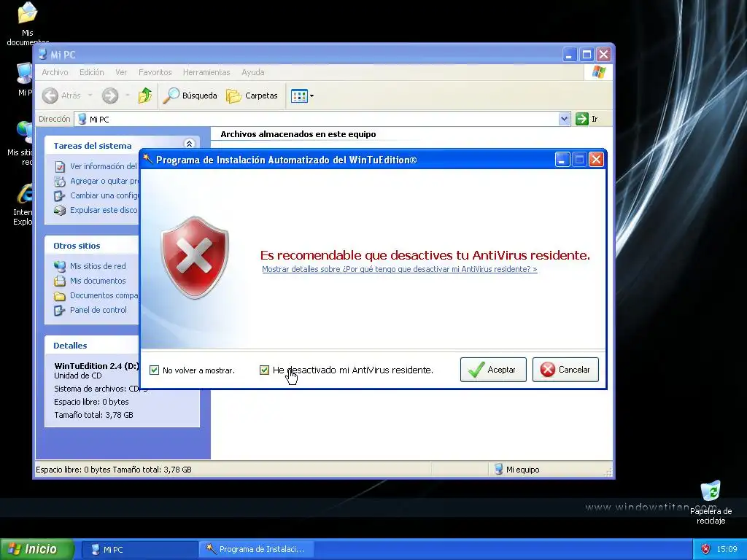Click the network places icon in Otros sitios
The height and width of the screenshot is (560, 747).
[60, 266]
